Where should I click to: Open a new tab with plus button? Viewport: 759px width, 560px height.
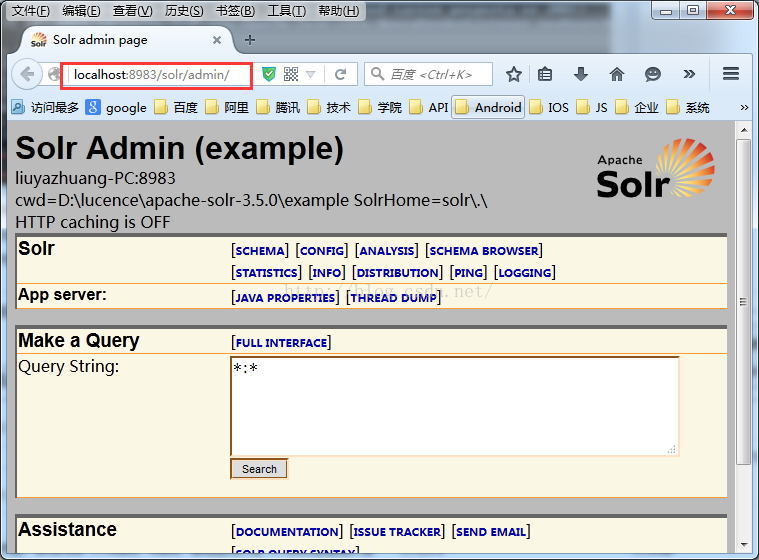[x=250, y=40]
